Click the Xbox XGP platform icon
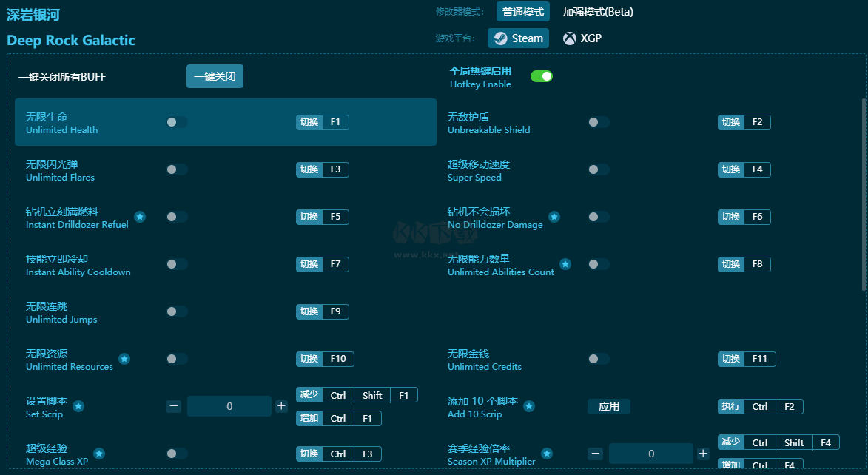The image size is (868, 475). [x=569, y=38]
